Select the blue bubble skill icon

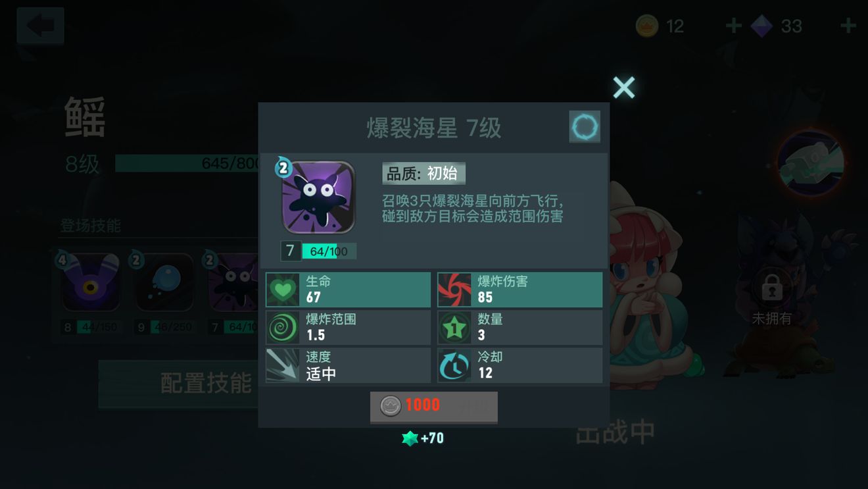(164, 283)
